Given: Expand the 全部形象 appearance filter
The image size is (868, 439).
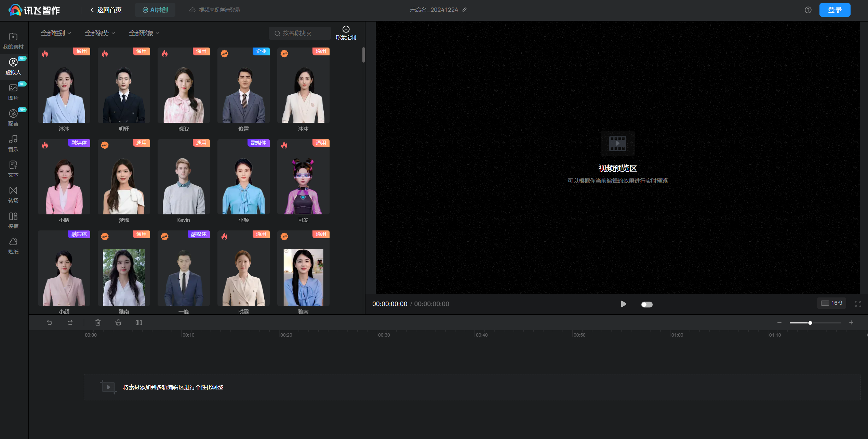Looking at the screenshot, I should point(144,33).
